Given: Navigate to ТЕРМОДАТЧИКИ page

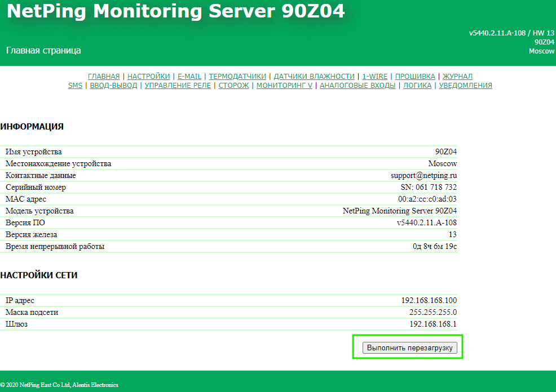Looking at the screenshot, I should pos(237,77).
